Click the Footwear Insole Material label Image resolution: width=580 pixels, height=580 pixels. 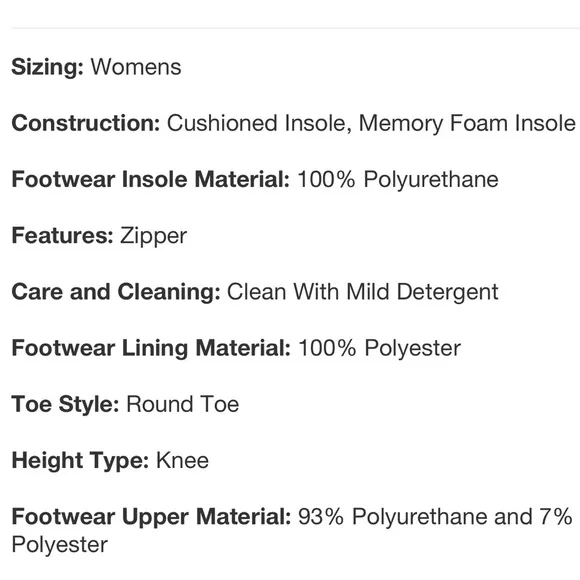click(151, 179)
